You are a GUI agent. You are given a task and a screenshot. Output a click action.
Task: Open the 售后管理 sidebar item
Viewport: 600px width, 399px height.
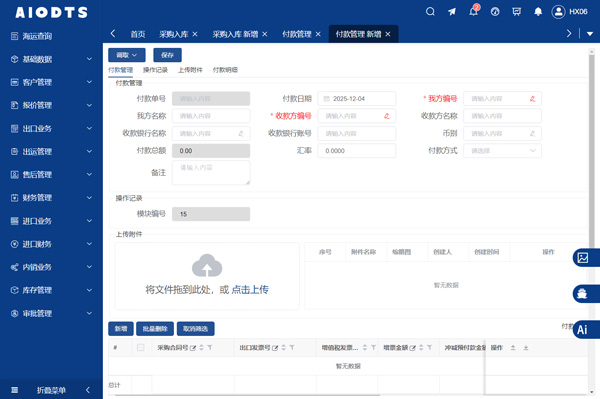pos(51,175)
